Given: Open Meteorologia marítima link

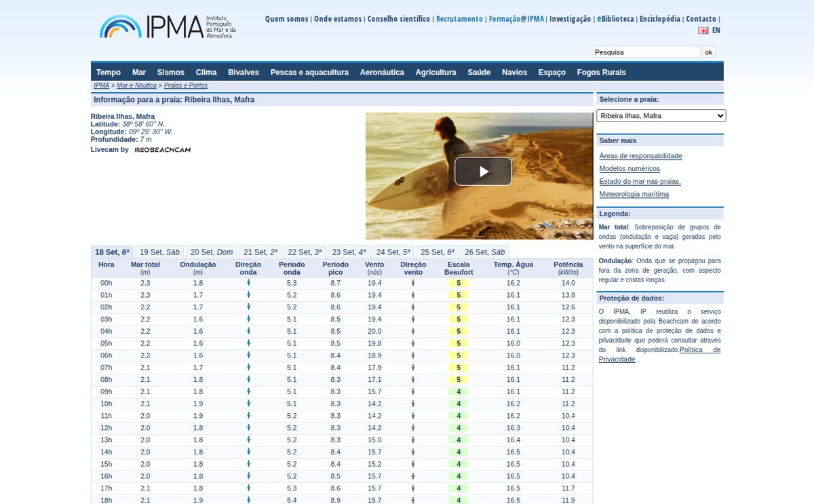Looking at the screenshot, I should [x=634, y=195].
